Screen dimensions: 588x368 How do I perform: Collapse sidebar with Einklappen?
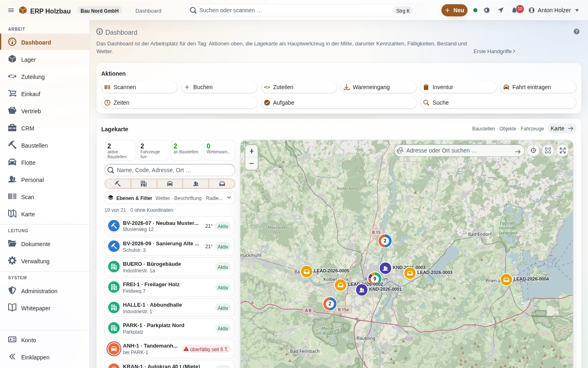tap(45, 357)
